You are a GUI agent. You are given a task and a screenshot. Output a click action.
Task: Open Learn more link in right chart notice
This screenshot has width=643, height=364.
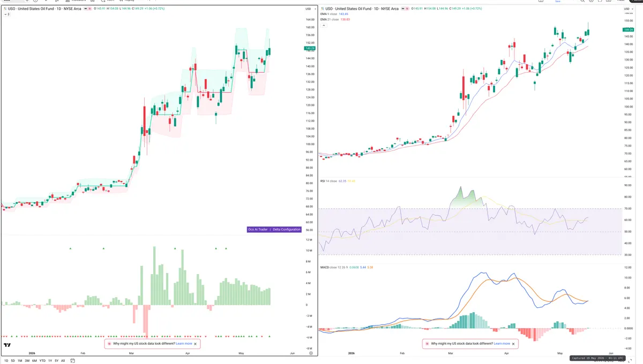pyautogui.click(x=502, y=344)
